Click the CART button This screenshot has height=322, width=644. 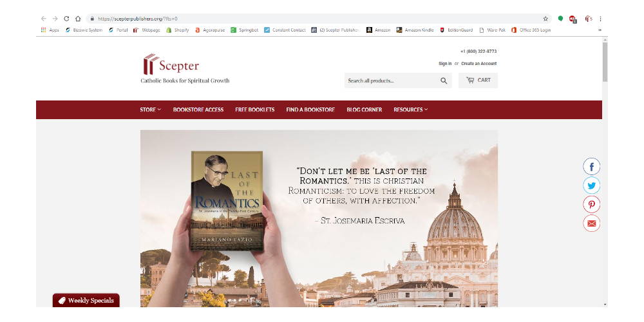[478, 80]
